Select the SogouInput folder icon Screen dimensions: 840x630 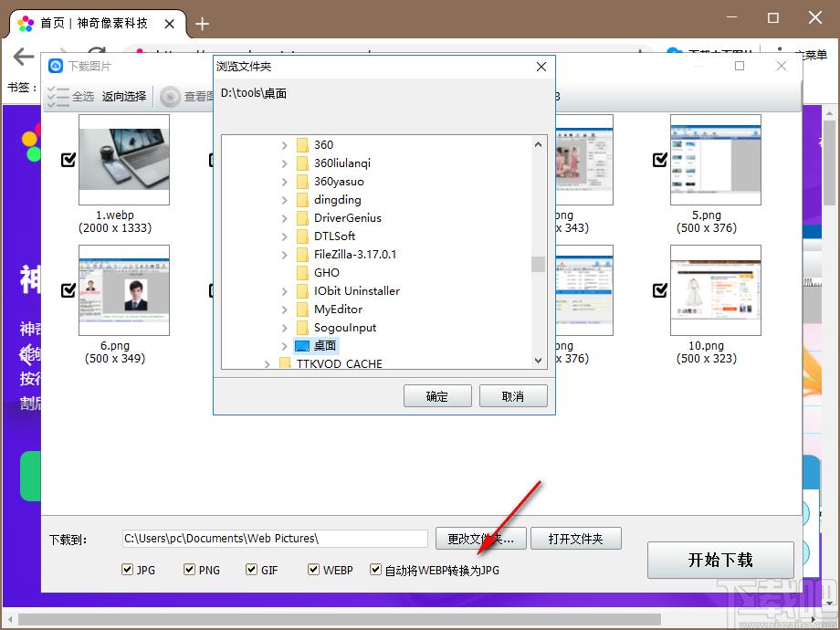click(302, 327)
